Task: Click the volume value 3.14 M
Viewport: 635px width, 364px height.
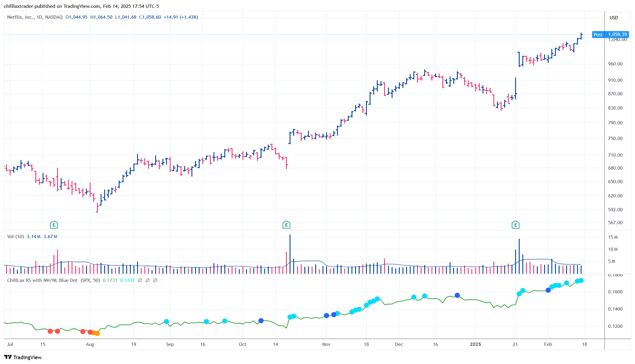Action: (x=34, y=236)
